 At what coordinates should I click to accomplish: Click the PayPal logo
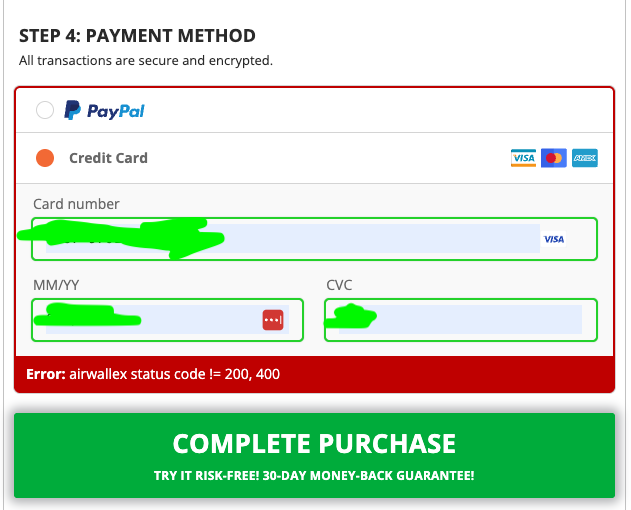(x=105, y=110)
